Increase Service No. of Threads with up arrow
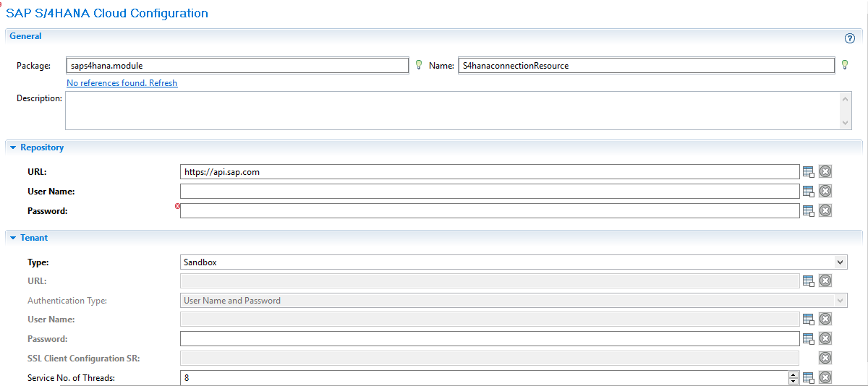Screen dimensions: 868x386 click(793, 374)
